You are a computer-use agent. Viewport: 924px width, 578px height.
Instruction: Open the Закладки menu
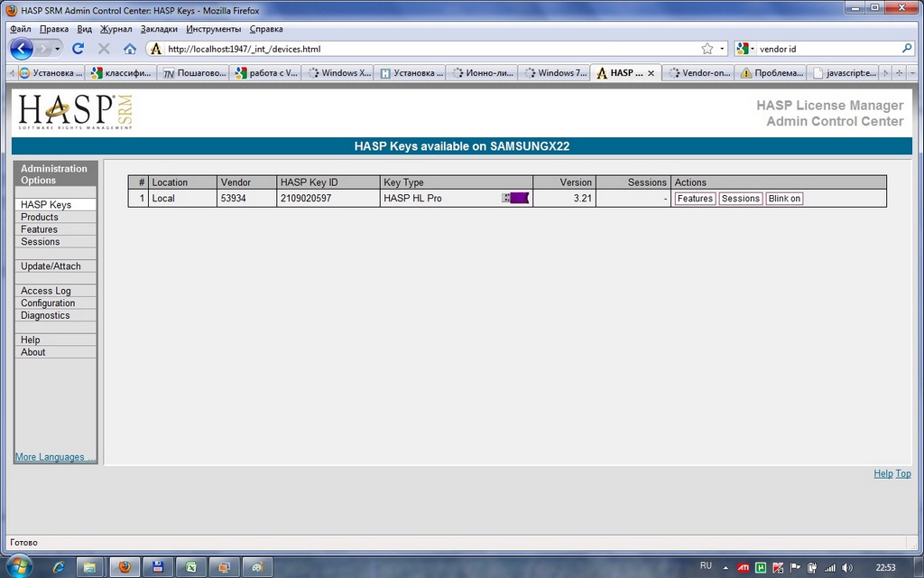159,29
